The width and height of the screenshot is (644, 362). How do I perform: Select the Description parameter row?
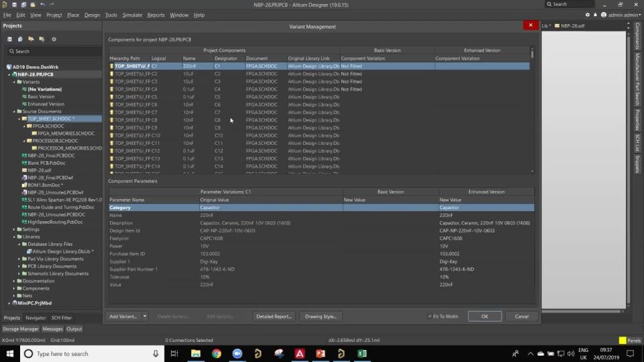point(321,223)
